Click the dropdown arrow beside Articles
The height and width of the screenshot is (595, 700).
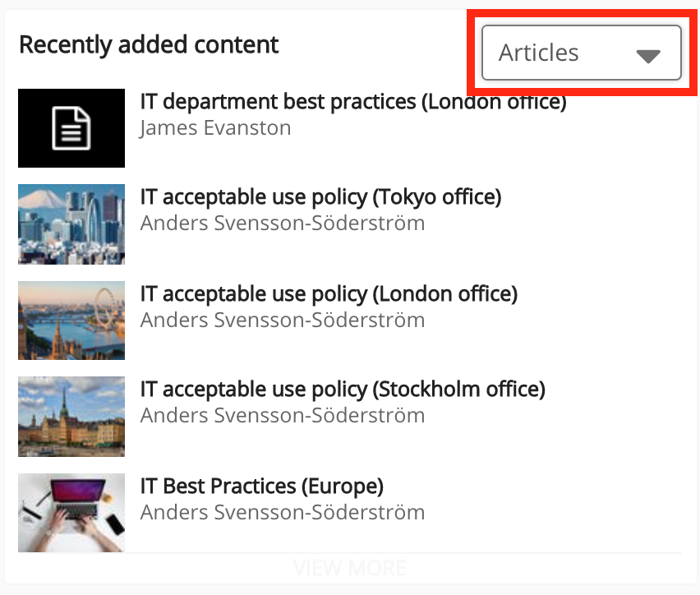point(648,55)
